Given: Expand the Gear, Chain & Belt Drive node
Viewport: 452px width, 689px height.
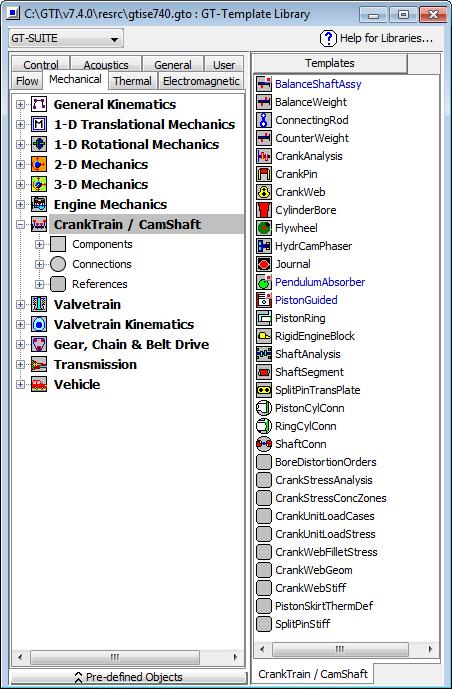Looking at the screenshot, I should [20, 344].
